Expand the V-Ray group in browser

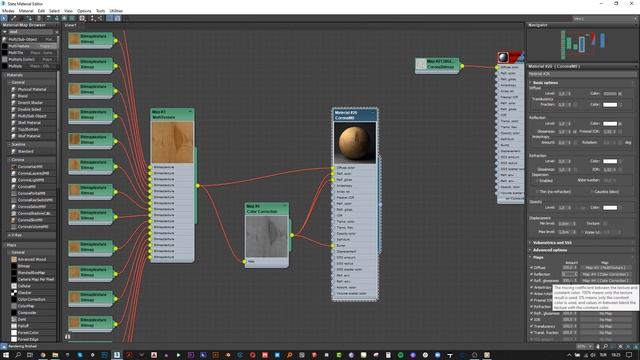(x=16, y=235)
